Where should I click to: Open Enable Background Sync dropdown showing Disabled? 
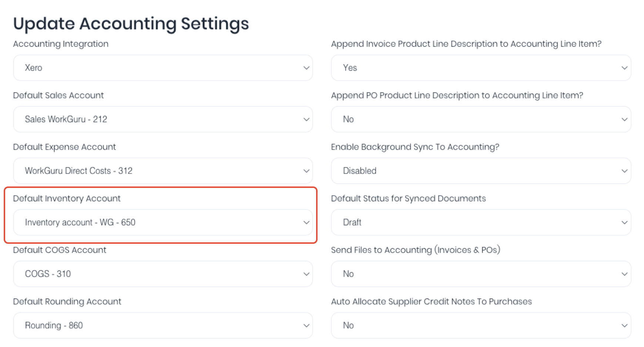click(x=481, y=171)
